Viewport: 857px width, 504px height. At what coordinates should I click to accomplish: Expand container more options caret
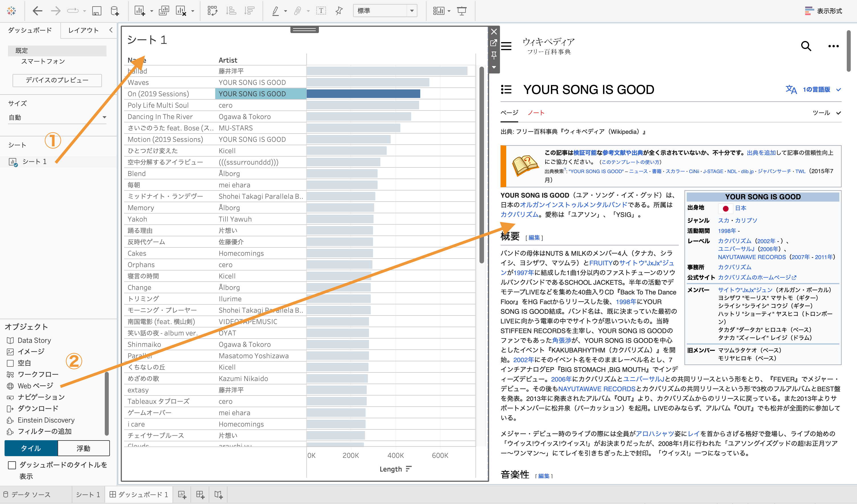tap(494, 67)
